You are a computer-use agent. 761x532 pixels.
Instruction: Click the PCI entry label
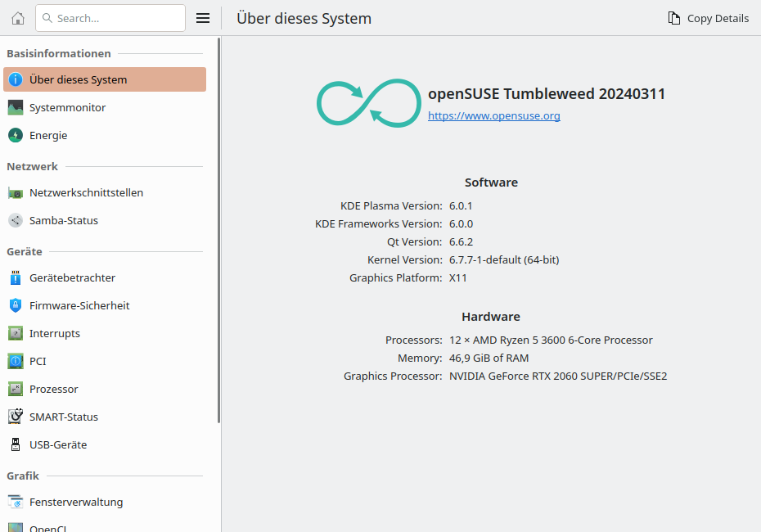click(38, 361)
